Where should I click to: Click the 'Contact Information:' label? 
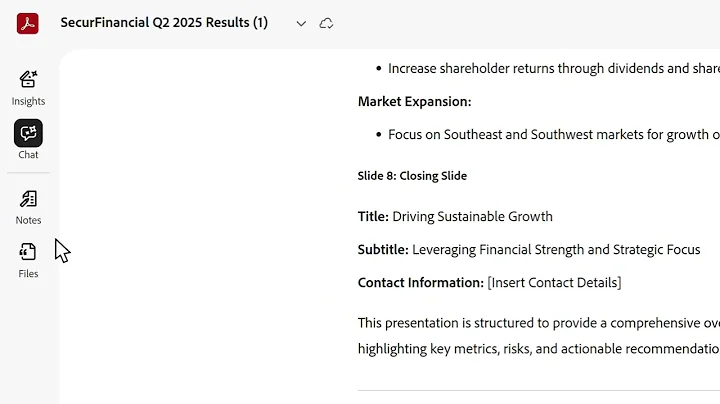click(x=420, y=283)
